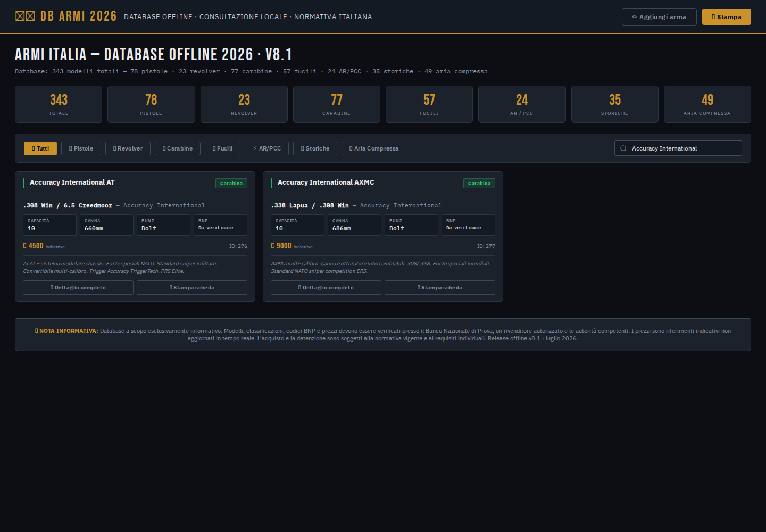Open Dettaglio completo for Accuracy International AT
Screen dimensions: 766x532
78,288
